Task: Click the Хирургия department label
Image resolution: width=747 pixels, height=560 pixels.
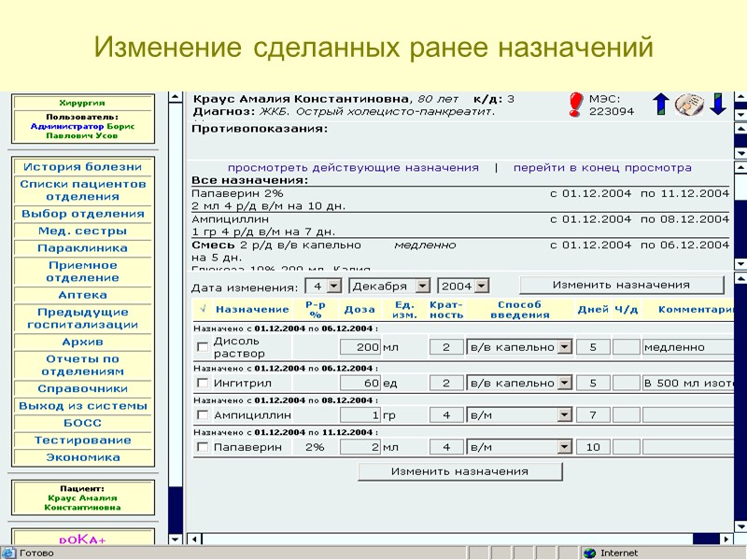Action: point(82,103)
